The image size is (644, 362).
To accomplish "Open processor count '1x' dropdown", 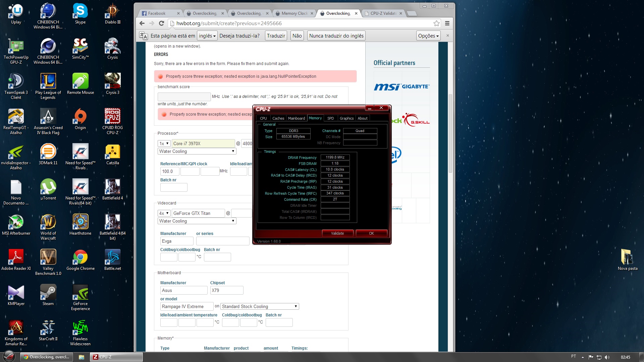I will [x=164, y=143].
